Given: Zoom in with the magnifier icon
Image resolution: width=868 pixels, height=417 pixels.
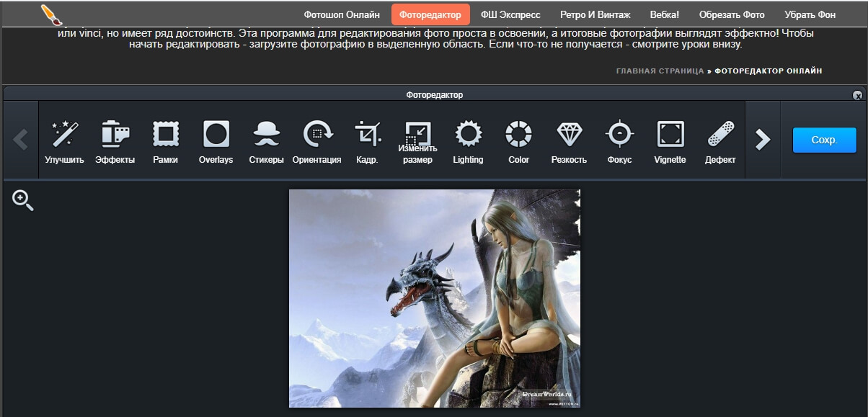Looking at the screenshot, I should click(23, 201).
